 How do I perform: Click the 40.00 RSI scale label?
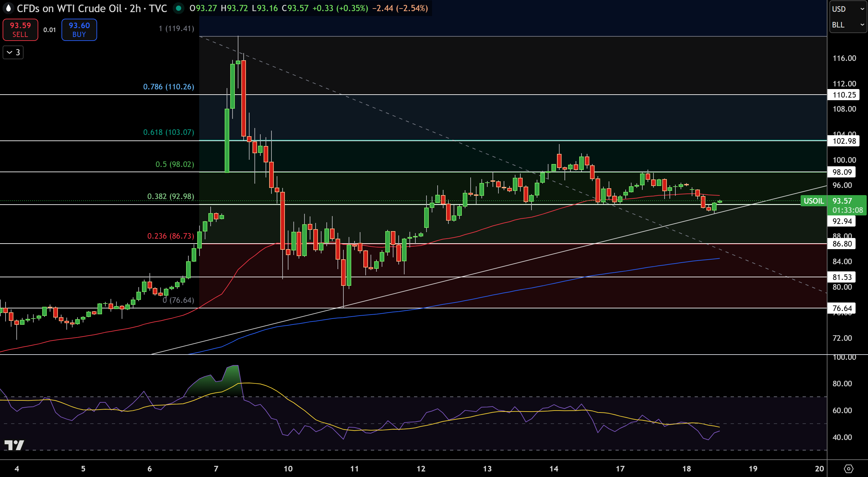(842, 437)
